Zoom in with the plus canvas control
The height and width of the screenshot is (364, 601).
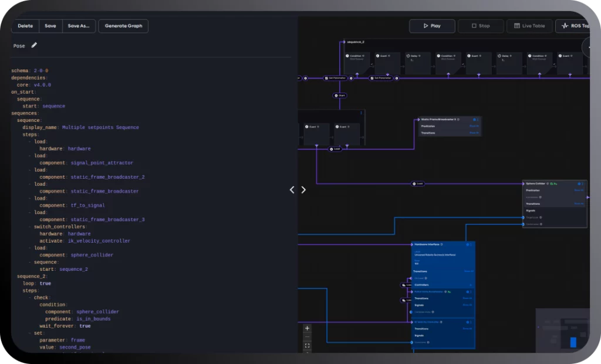[x=307, y=328]
